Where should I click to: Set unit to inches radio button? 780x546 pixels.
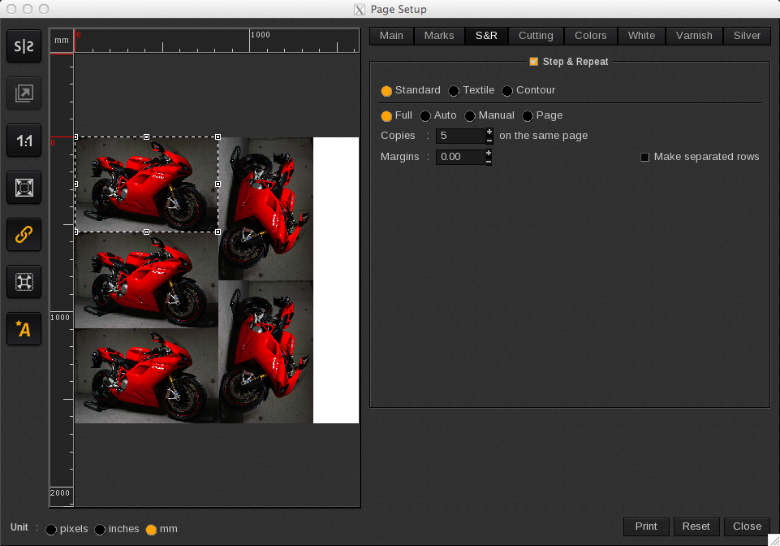100,530
